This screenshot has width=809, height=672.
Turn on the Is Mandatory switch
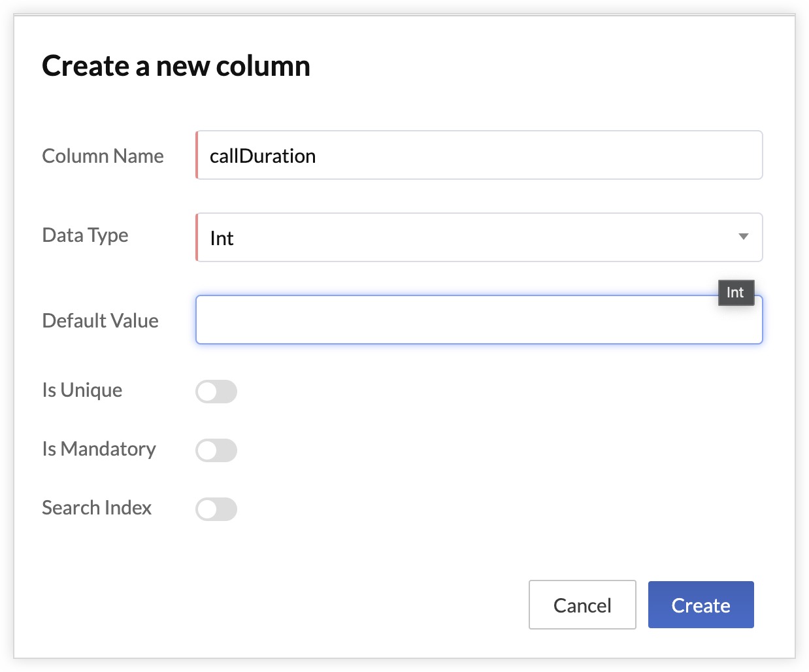coord(216,450)
